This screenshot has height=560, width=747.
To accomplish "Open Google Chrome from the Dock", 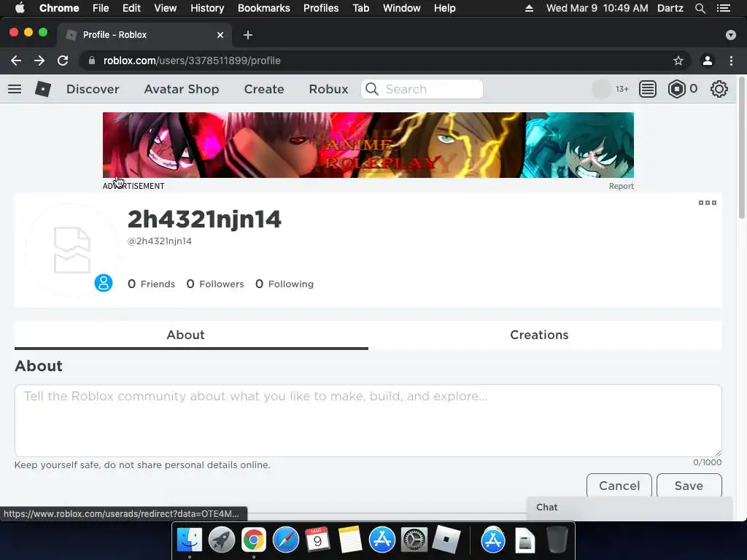I will point(253,540).
